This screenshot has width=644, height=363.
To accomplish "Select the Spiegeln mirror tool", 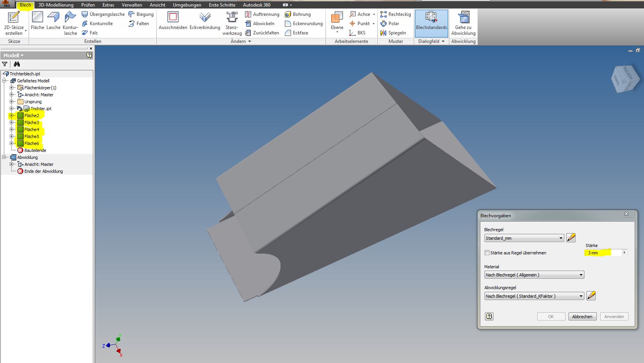I will tap(393, 33).
